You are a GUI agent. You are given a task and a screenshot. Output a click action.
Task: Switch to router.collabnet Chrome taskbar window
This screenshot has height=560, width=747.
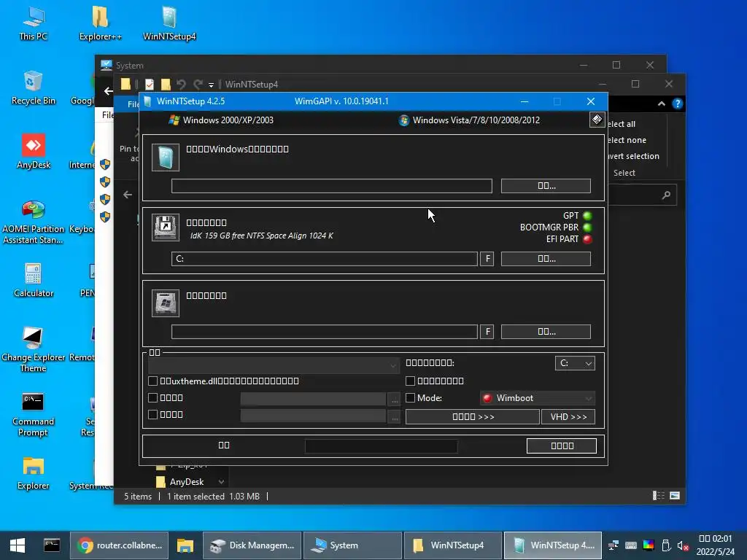coord(119,545)
